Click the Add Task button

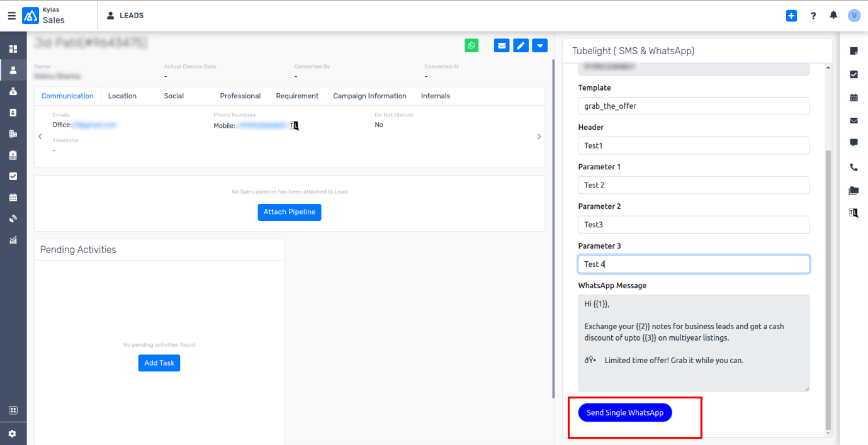159,363
